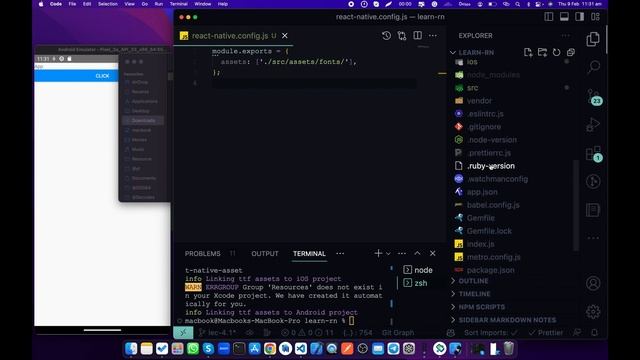Open the Run and Debug view

tap(593, 124)
